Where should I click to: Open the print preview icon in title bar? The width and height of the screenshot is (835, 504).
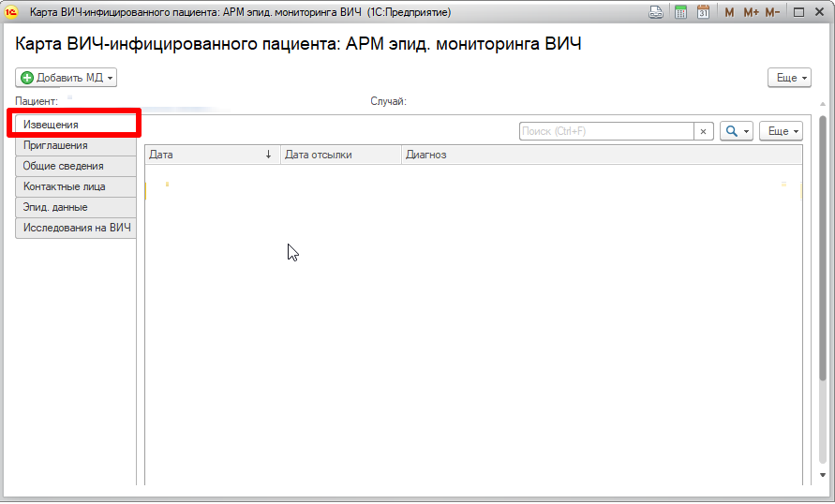pos(656,11)
